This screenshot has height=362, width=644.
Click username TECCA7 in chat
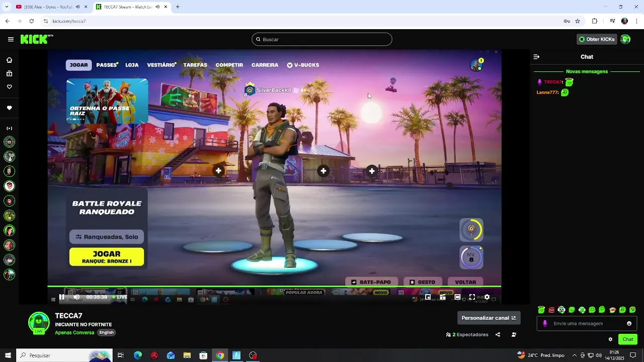tap(553, 82)
